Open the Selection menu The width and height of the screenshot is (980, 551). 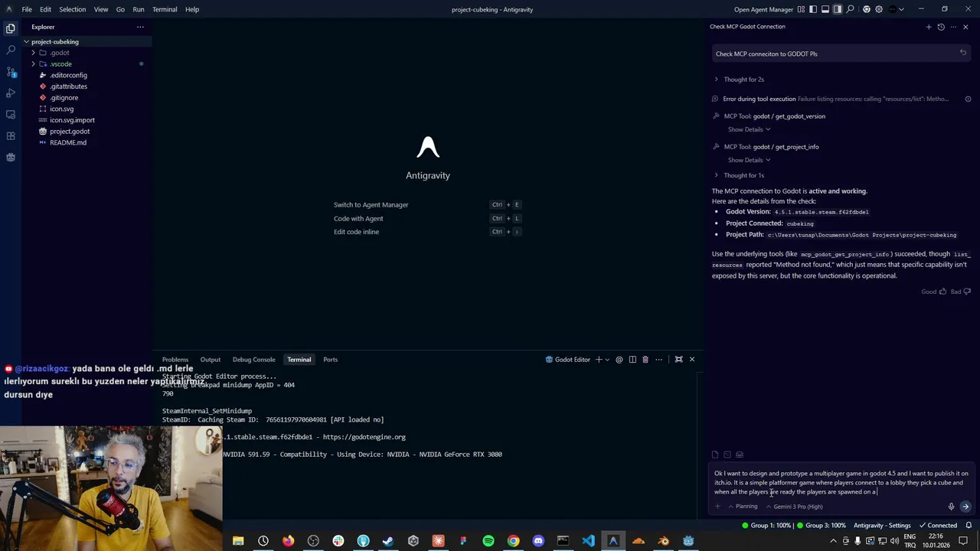pyautogui.click(x=72, y=9)
